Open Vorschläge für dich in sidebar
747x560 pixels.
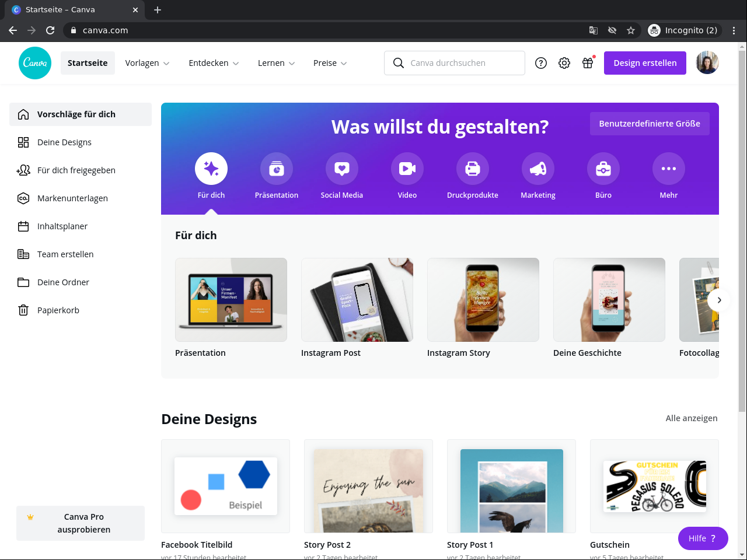[81, 114]
